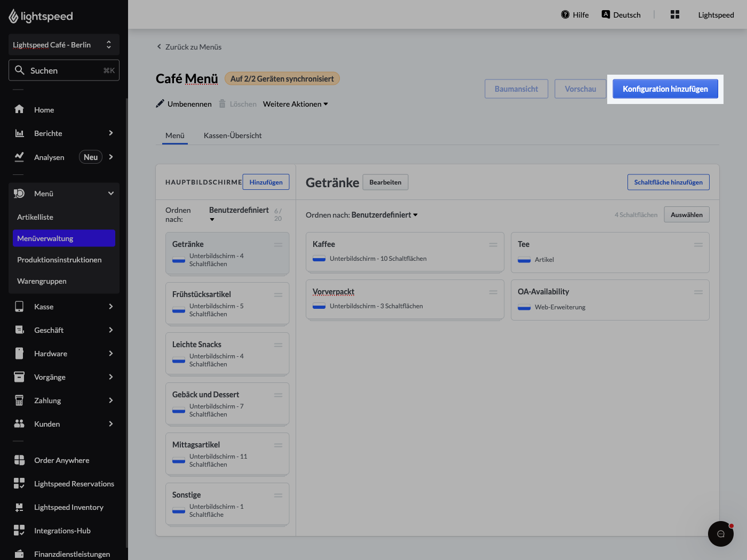The height and width of the screenshot is (560, 747).
Task: Click the Lightspeed Inventory icon
Action: [19, 507]
